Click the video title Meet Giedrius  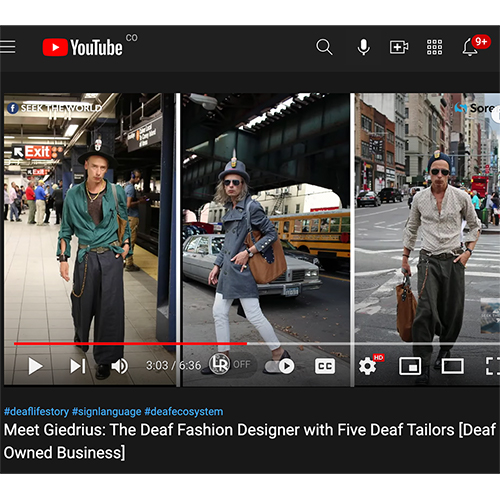(249, 441)
